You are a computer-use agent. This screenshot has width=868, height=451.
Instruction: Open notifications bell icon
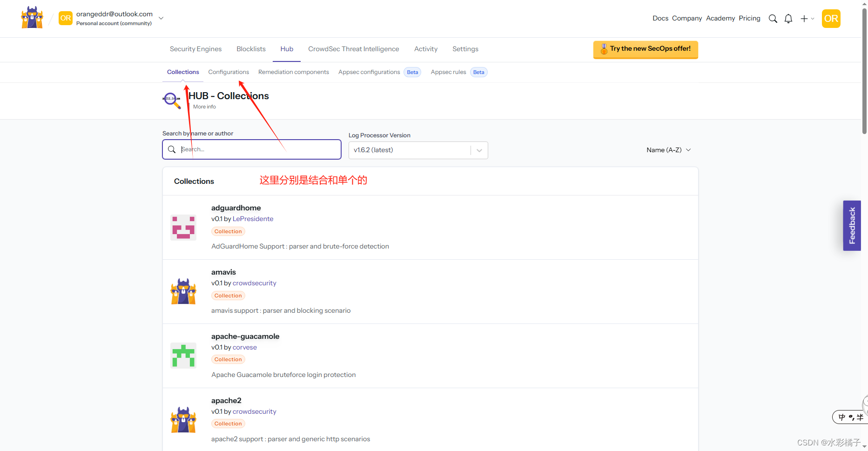point(788,19)
